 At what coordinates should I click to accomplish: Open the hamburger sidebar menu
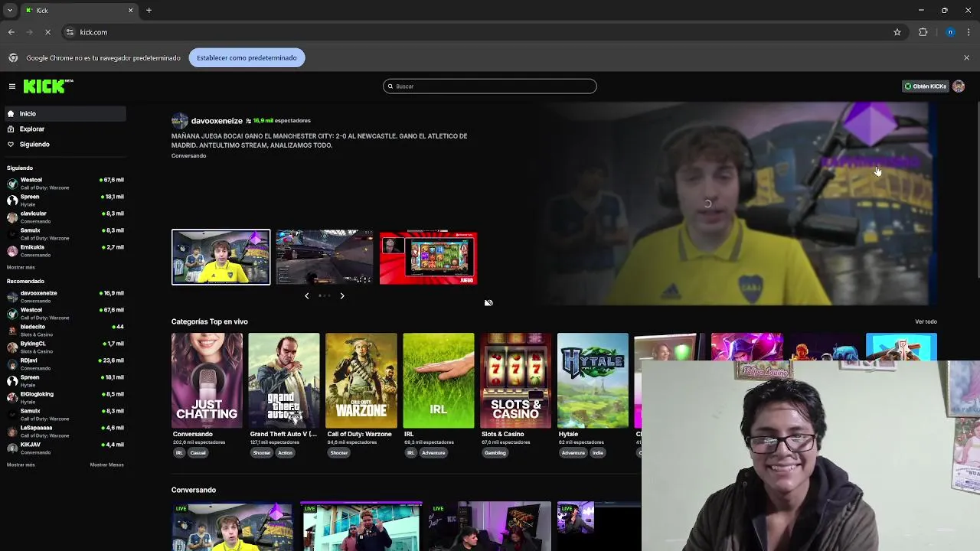[x=12, y=86]
